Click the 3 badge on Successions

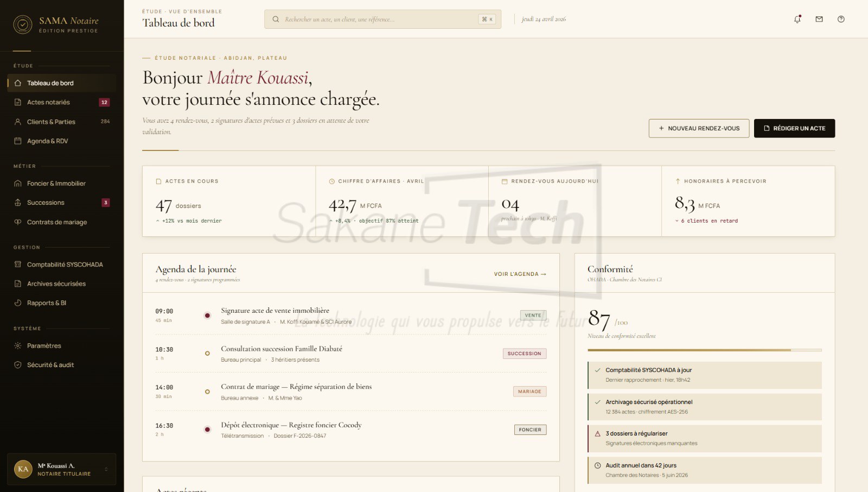coord(106,203)
